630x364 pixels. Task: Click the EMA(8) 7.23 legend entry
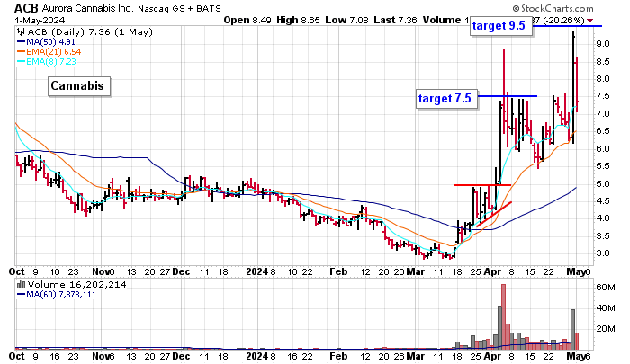pos(46,62)
